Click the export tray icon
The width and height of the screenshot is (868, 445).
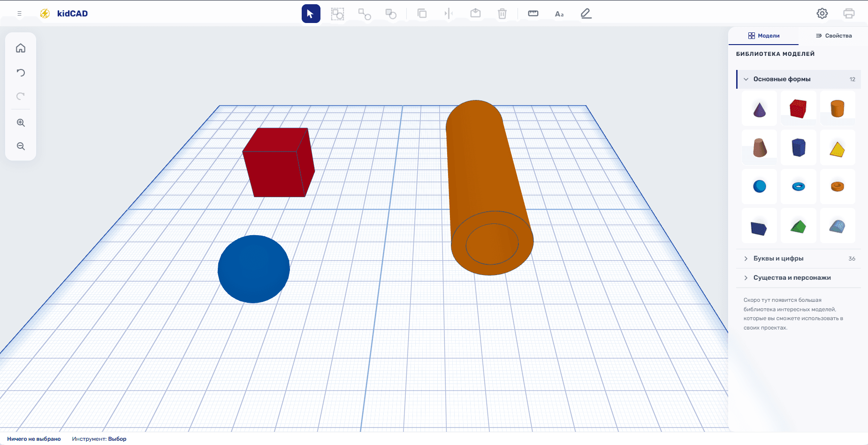(x=475, y=14)
